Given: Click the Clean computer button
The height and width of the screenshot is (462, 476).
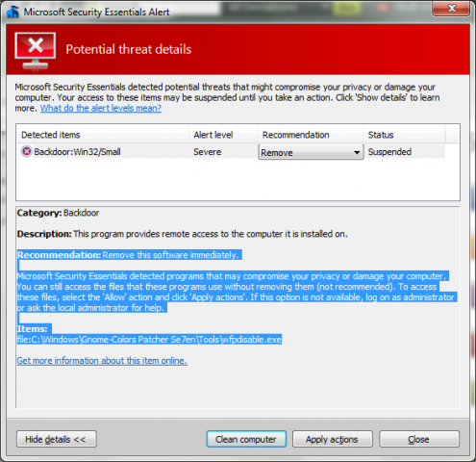Looking at the screenshot, I should point(246,439).
